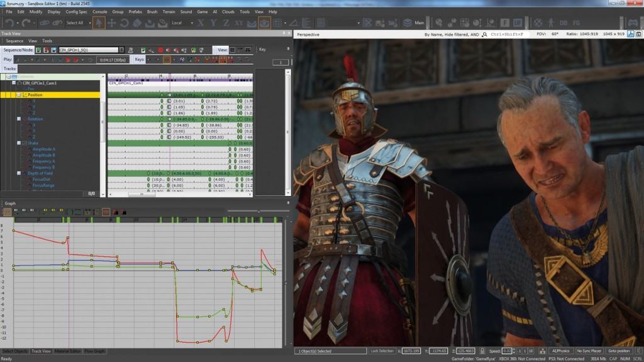
Task: Collapse the Rotation track
Action: [19, 119]
